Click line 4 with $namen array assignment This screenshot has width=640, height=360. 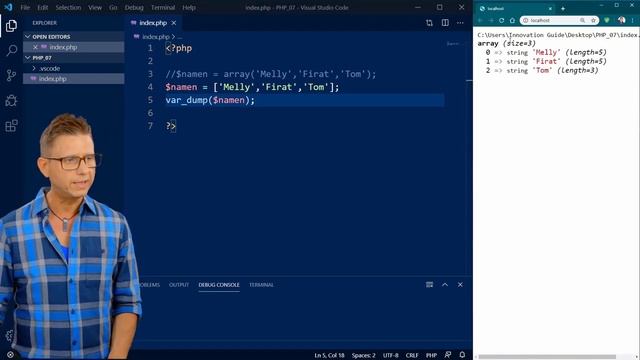(x=252, y=87)
